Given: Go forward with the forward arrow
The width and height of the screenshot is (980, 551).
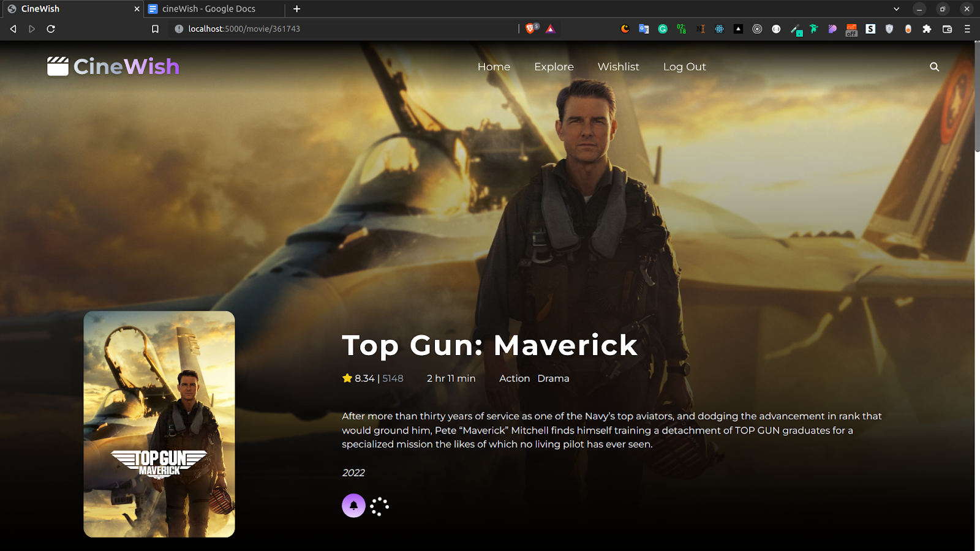Looking at the screenshot, I should click(32, 29).
